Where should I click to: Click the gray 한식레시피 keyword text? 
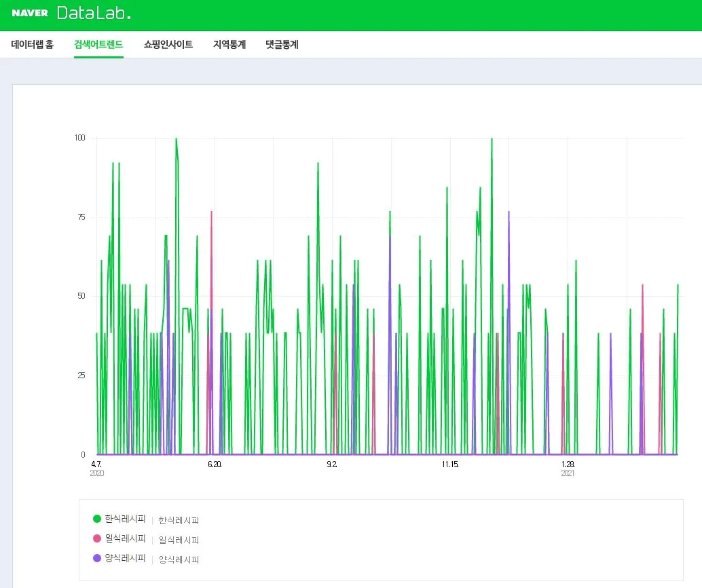179,520
